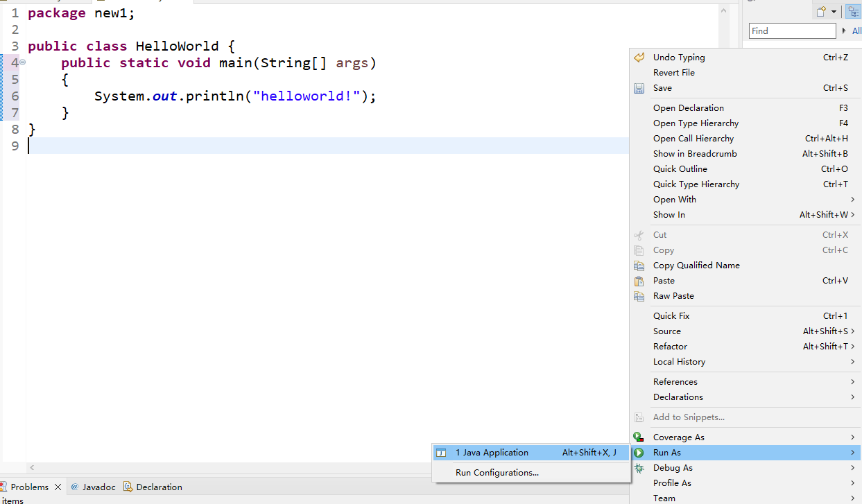Expand the Show In submenu
The width and height of the screenshot is (862, 504).
pos(852,215)
